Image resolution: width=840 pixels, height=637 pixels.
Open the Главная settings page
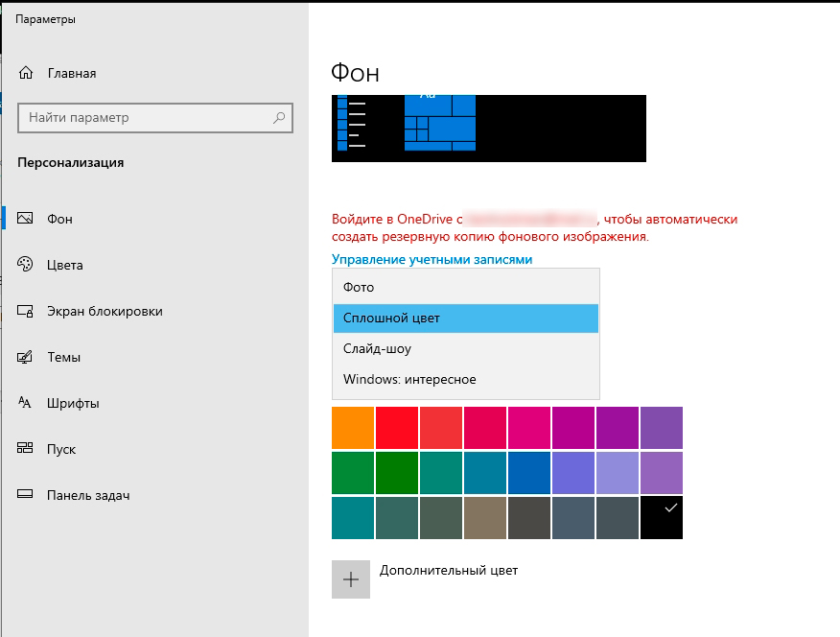pos(72,74)
